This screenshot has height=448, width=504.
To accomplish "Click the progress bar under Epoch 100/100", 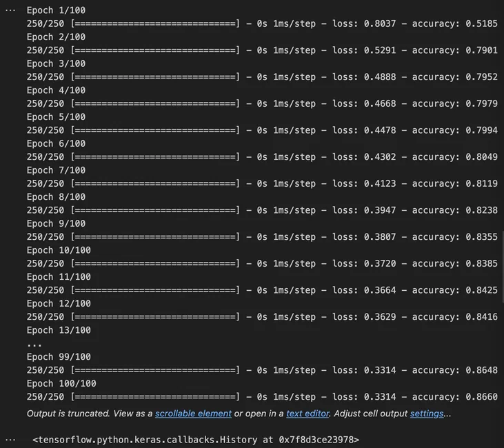I will (x=155, y=397).
